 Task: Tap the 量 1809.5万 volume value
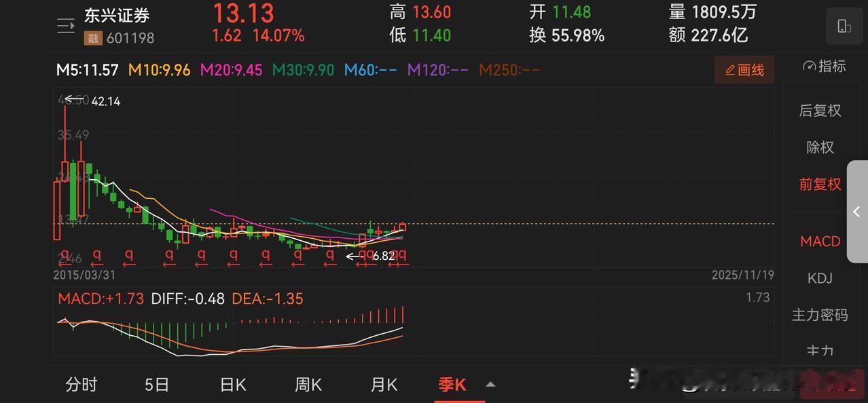(x=712, y=12)
